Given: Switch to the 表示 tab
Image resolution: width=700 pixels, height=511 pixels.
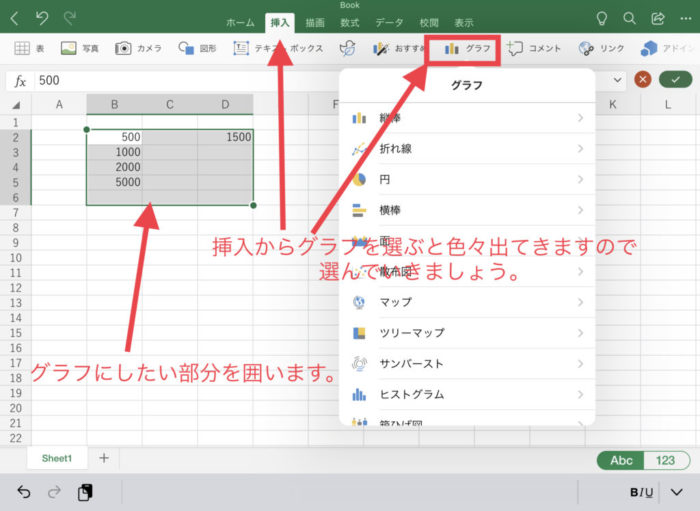Looking at the screenshot, I should click(x=464, y=23).
